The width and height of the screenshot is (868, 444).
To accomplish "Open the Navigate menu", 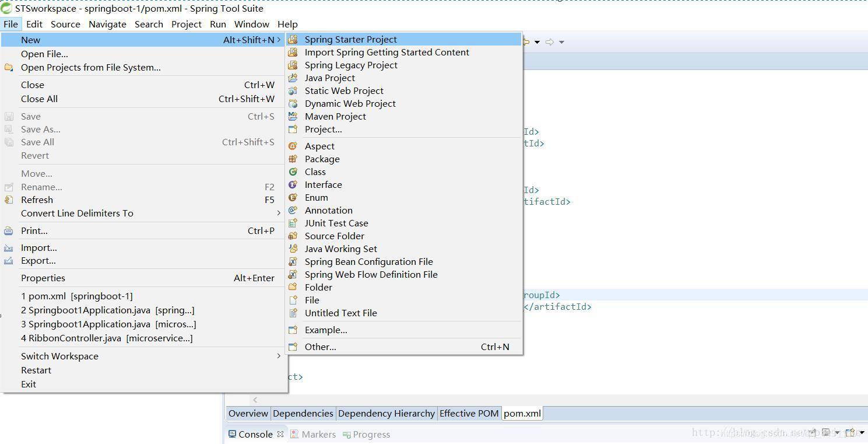I will click(107, 24).
